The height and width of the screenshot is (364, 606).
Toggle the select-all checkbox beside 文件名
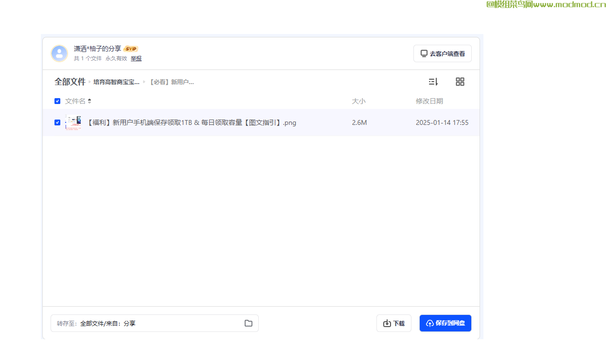[x=57, y=101]
